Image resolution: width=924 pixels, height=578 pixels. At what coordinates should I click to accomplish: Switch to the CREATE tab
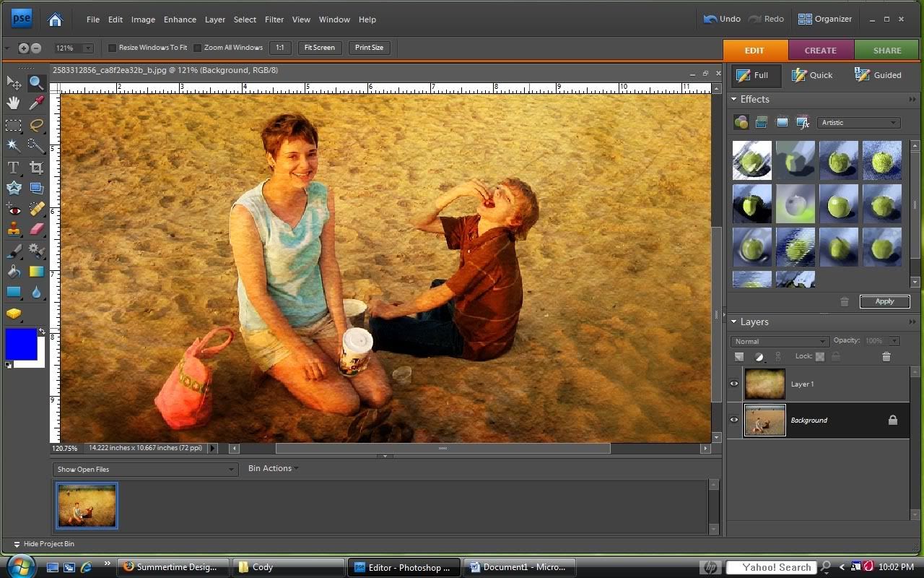pyautogui.click(x=821, y=50)
